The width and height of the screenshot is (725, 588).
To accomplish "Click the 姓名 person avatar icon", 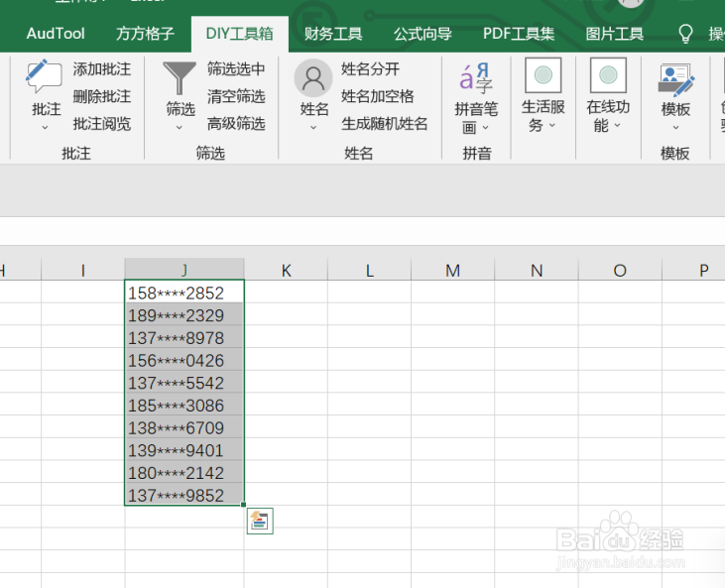I will click(313, 78).
